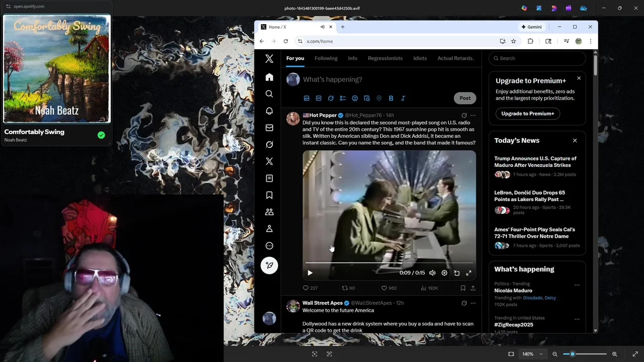The width and height of the screenshot is (644, 362).
Task: Open Lists icon in X sidebar
Action: point(269,178)
